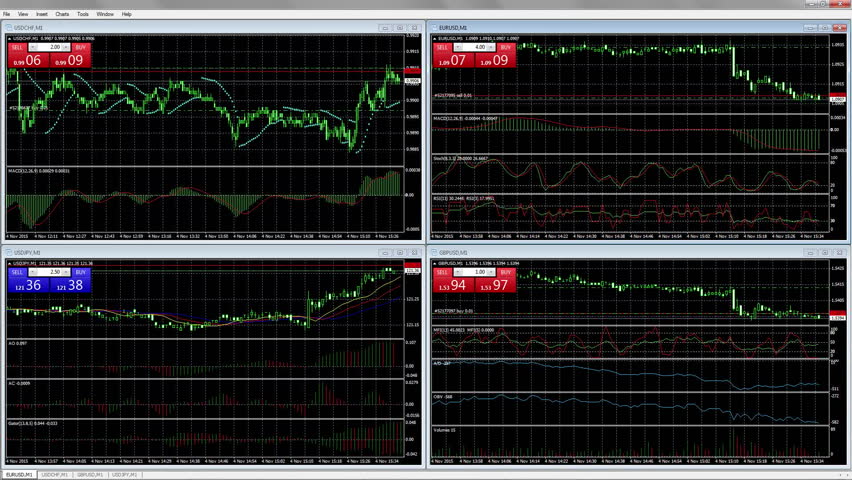Switch to the USDJPY,M1 bottom tab

pyautogui.click(x=124, y=475)
